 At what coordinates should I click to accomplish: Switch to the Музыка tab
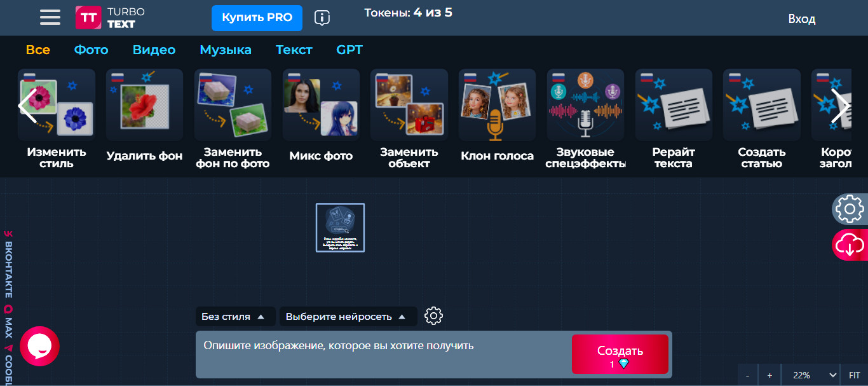coord(226,50)
